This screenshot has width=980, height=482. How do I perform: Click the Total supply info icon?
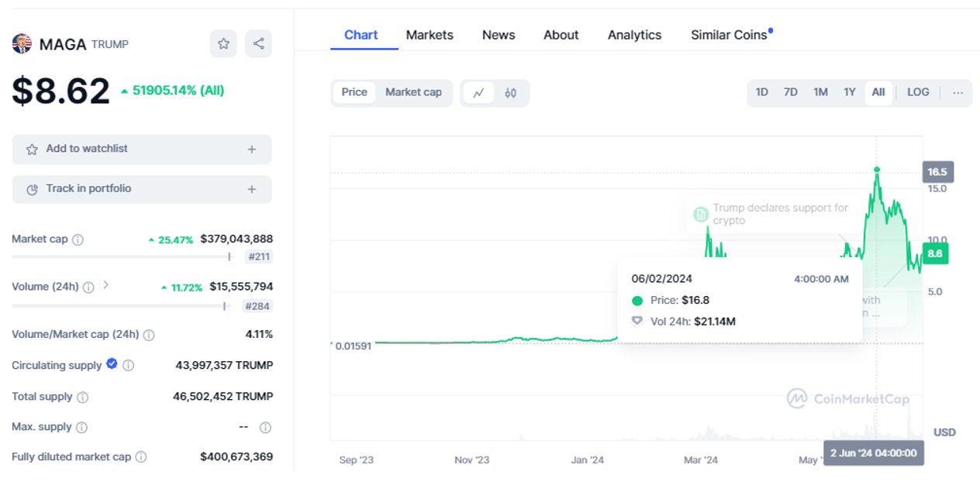pos(82,397)
